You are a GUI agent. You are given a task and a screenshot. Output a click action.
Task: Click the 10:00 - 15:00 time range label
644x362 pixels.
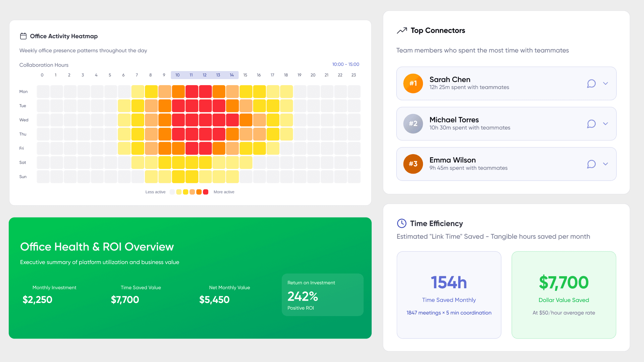345,64
